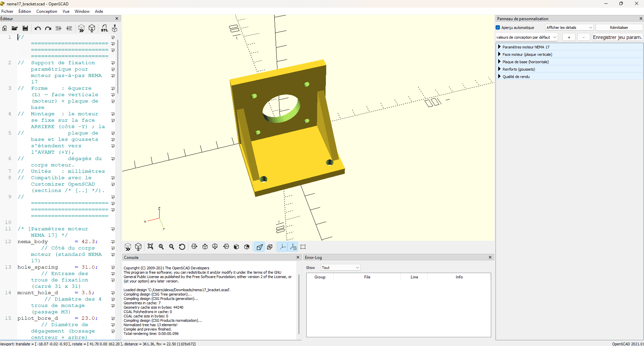Switch to the back view
The width and height of the screenshot is (644, 346).
pyautogui.click(x=247, y=247)
